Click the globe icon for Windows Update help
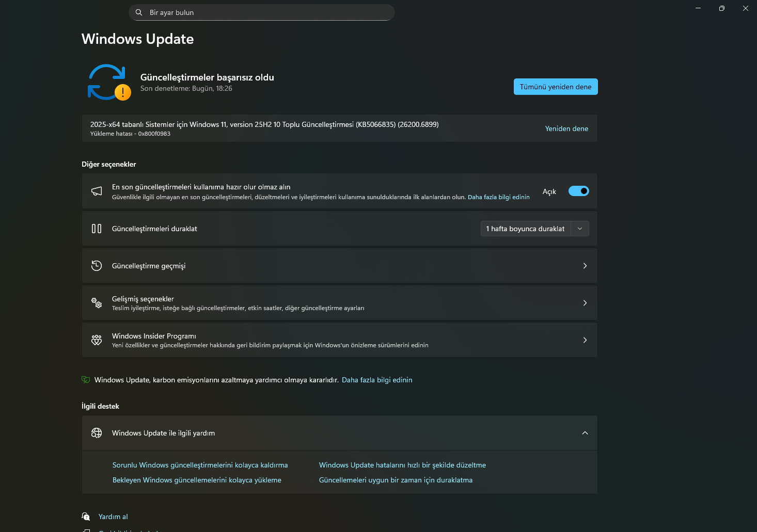This screenshot has height=532, width=757. 97,433
